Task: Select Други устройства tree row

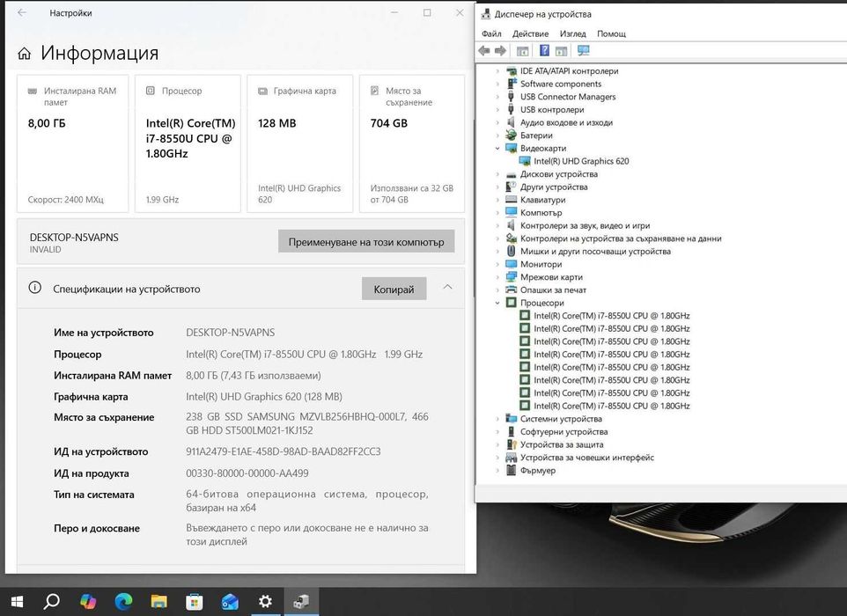Action: pyautogui.click(x=554, y=187)
